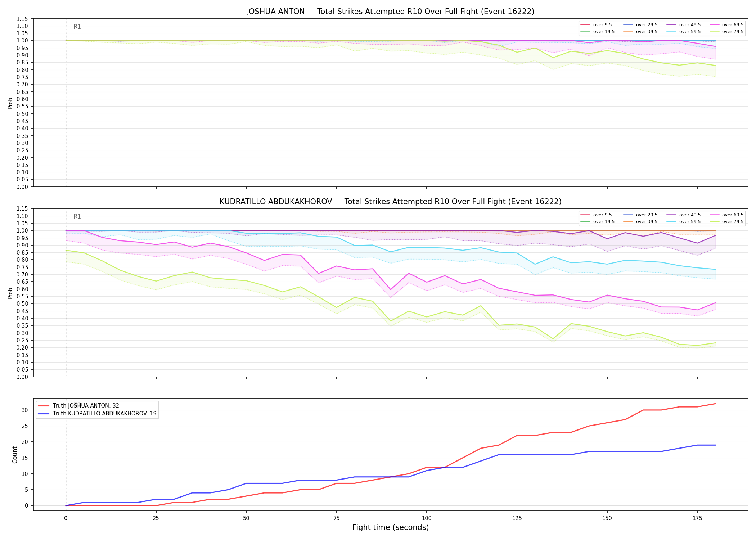Select 'over 9.5' legend entry in JOSHUA ANTON chart
Image resolution: width=756 pixels, height=540 pixels.
[596, 25]
